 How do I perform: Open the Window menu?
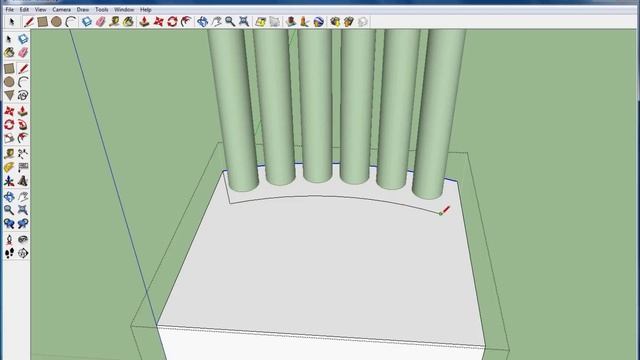tap(124, 9)
